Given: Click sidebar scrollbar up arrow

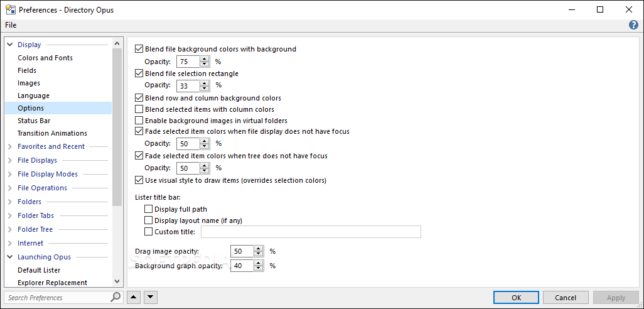Looking at the screenshot, I should 117,43.
